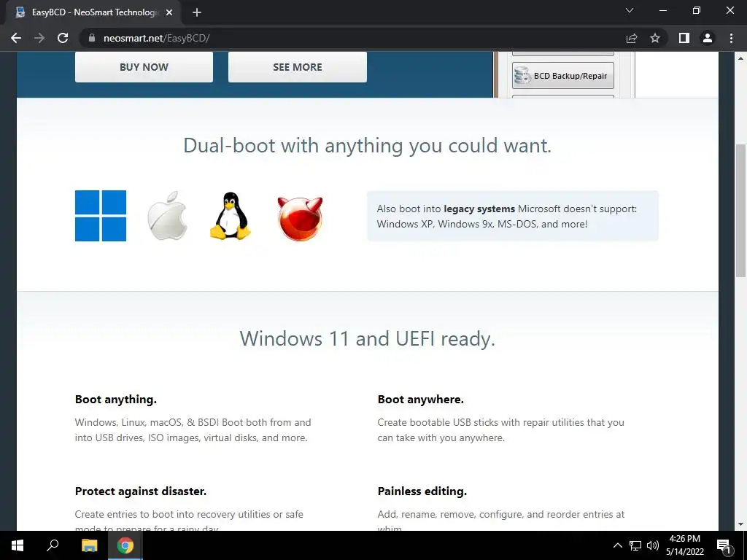
Task: Click the 'Boot anything.' heading
Action: (x=116, y=399)
